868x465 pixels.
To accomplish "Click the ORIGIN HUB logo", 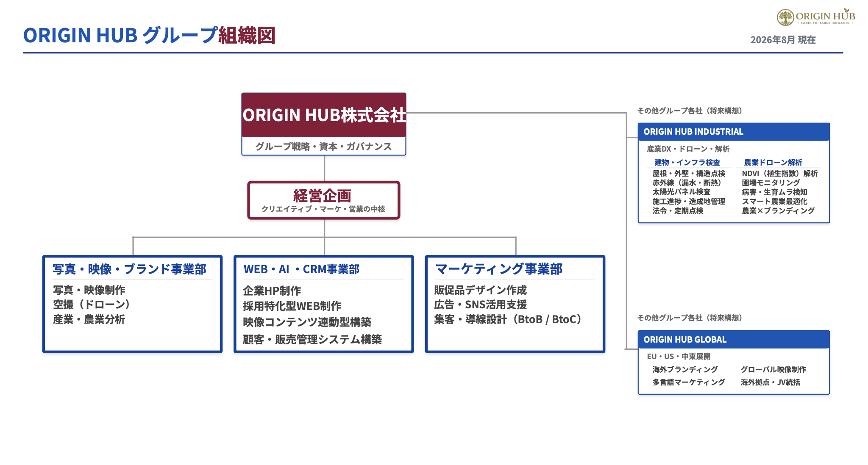I will (816, 17).
